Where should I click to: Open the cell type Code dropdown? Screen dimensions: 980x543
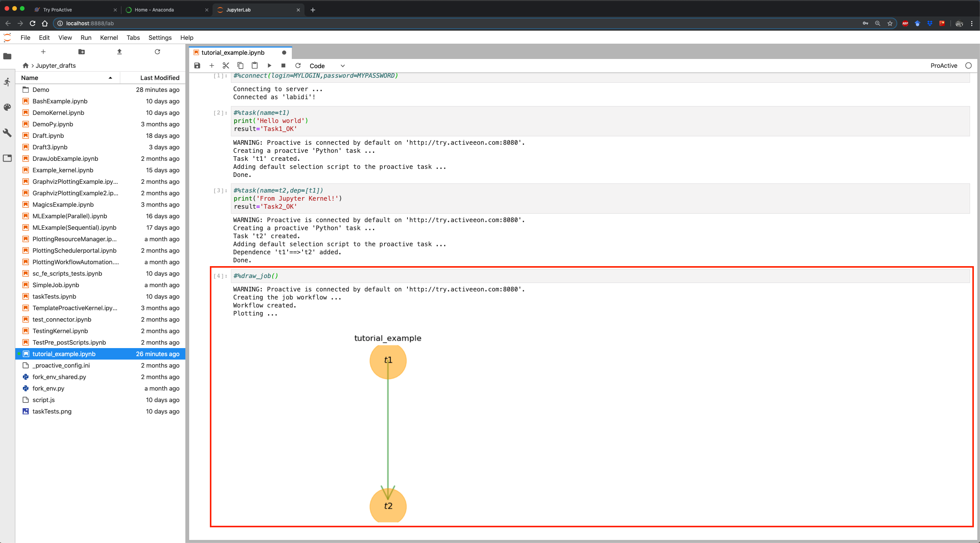(x=327, y=66)
